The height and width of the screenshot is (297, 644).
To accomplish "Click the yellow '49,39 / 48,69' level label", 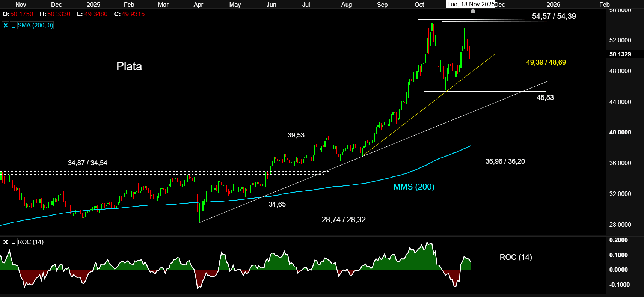I will coord(546,62).
